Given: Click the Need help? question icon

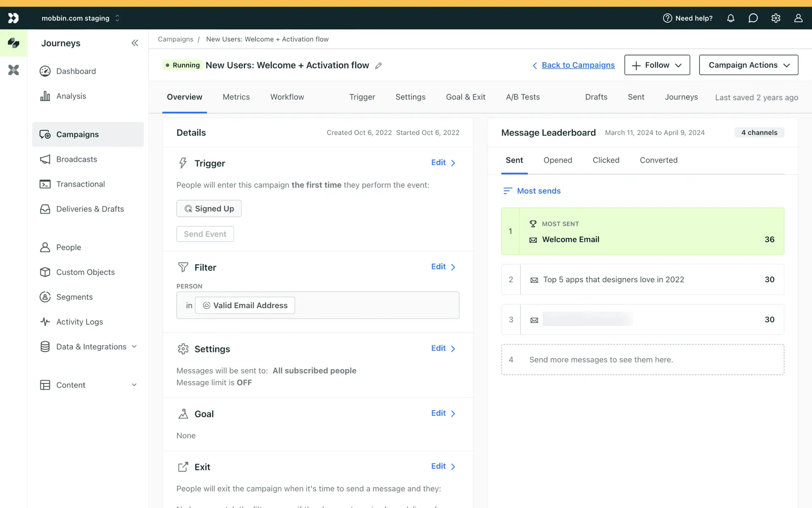Looking at the screenshot, I should (x=667, y=18).
